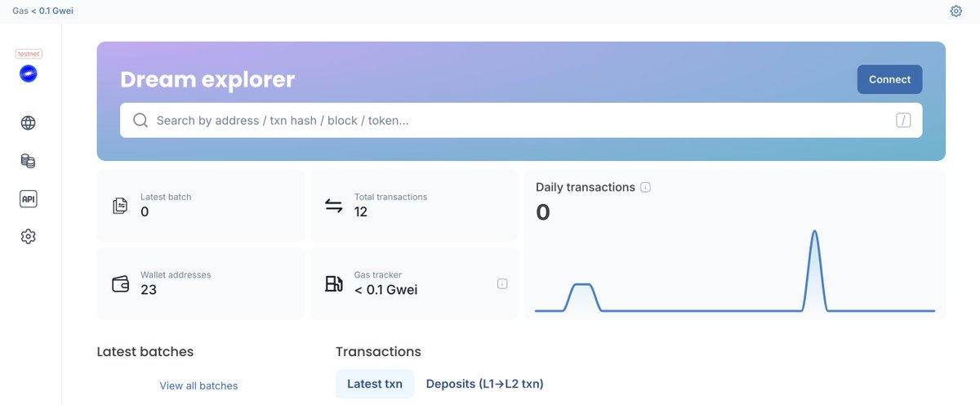Open the API sidebar icon

[29, 198]
